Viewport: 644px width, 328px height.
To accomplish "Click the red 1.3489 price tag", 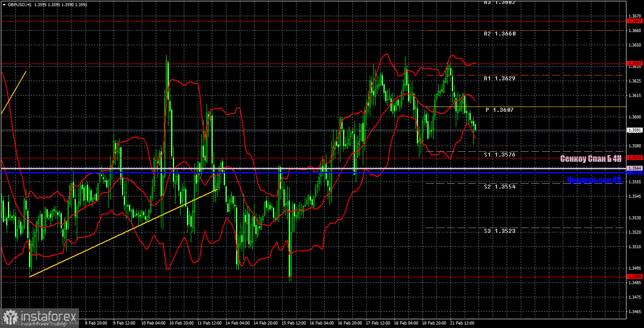I will click(635, 276).
